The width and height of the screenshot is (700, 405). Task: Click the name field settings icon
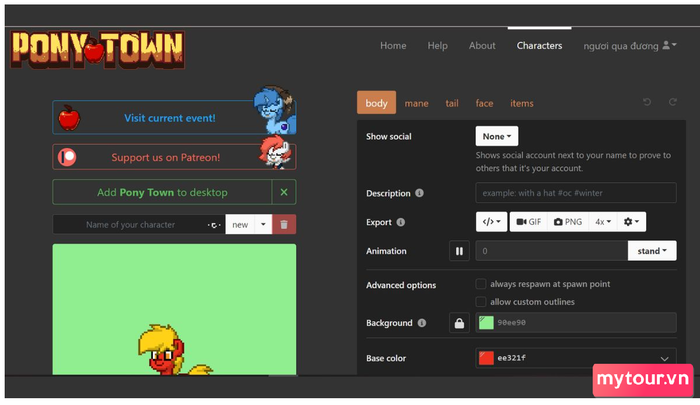coord(214,225)
